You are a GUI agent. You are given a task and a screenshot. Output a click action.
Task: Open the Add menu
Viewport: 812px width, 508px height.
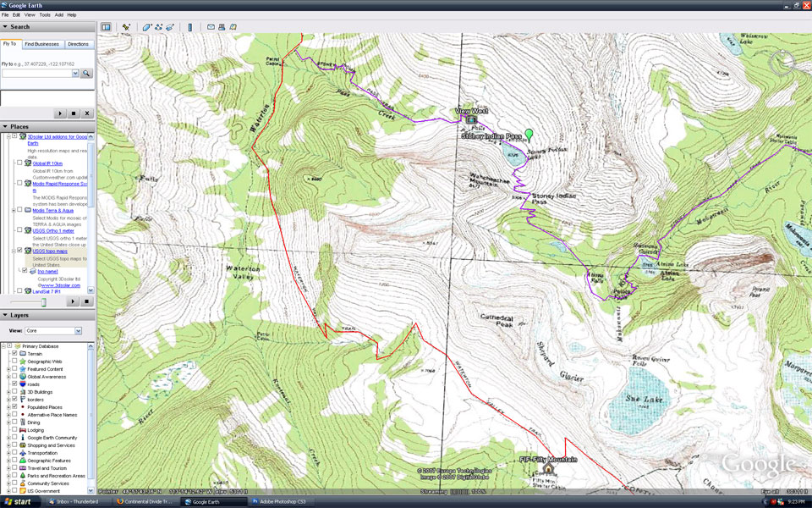[x=59, y=15]
